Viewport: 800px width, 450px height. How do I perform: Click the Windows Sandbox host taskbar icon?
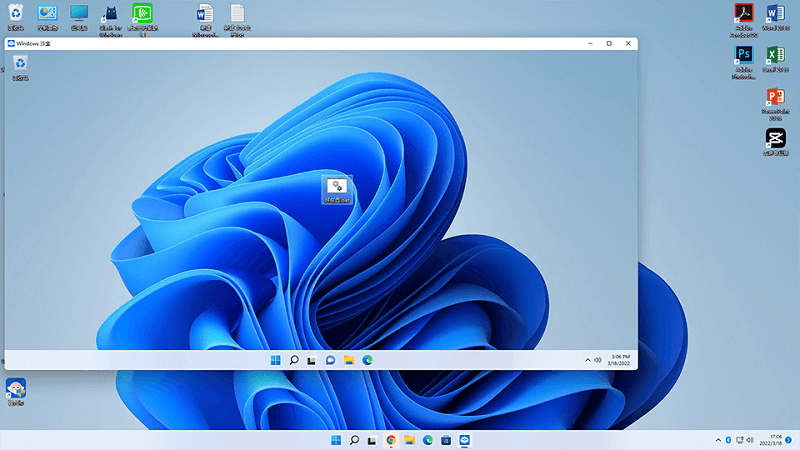464,440
